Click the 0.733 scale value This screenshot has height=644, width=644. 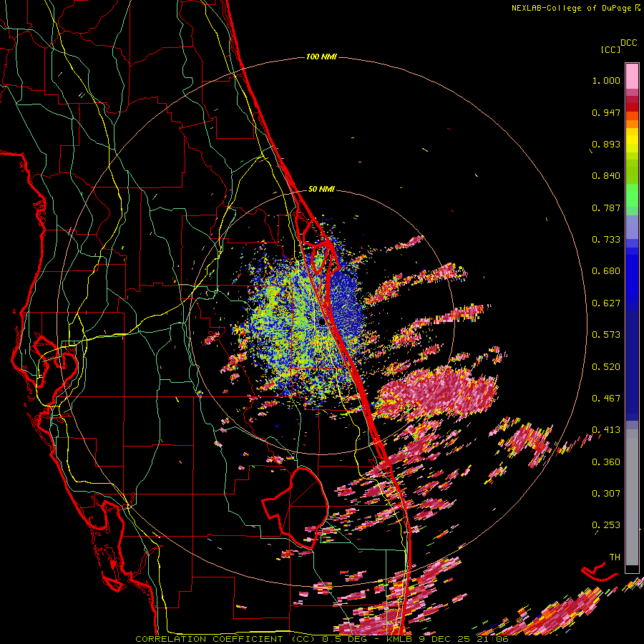point(606,240)
